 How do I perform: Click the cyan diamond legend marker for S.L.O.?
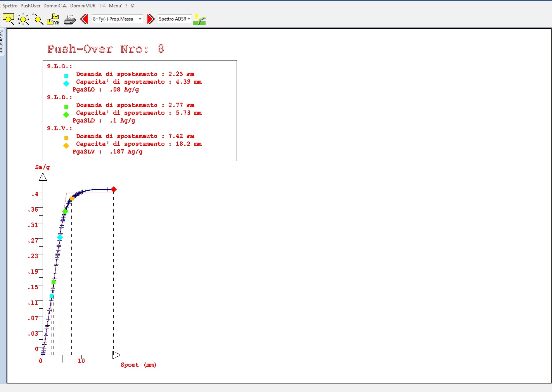click(66, 83)
